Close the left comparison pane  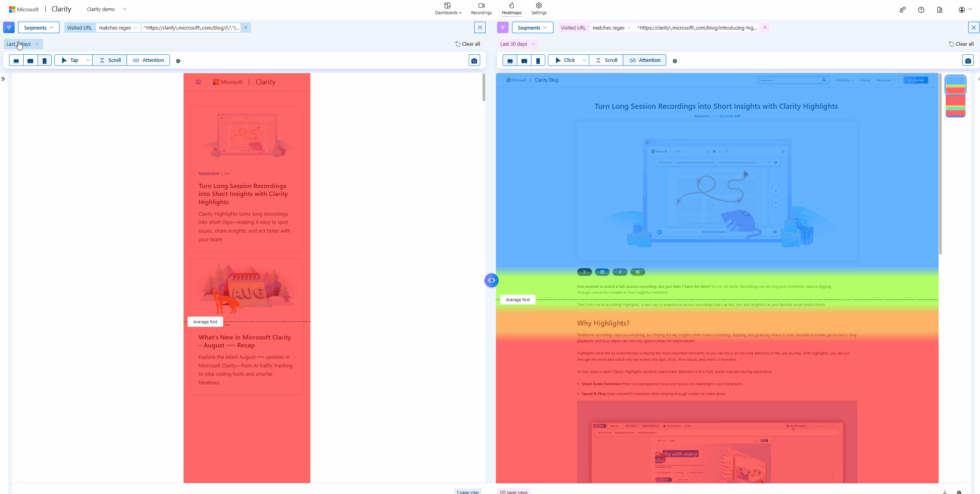pos(480,28)
